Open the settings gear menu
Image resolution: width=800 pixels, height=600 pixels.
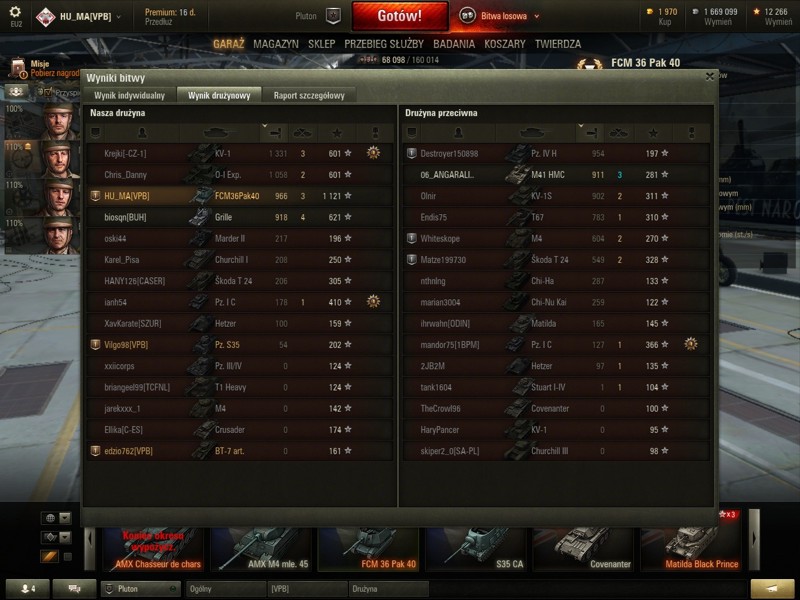point(15,12)
